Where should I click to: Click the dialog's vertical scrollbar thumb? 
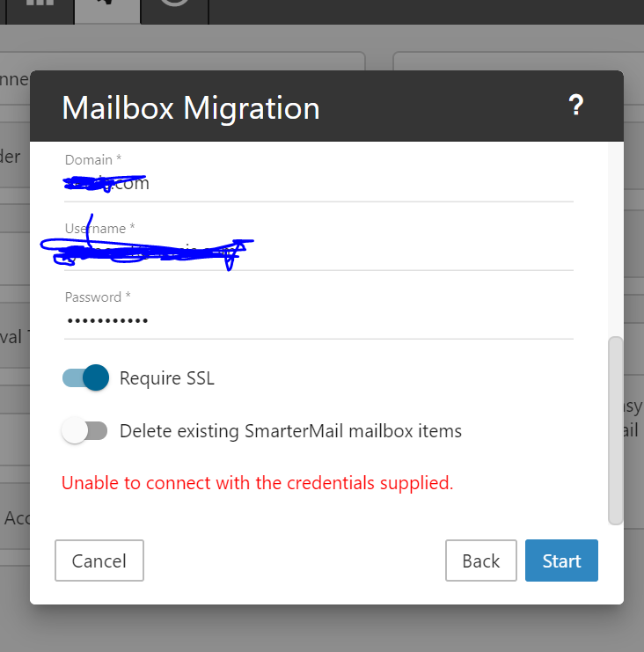[616, 429]
